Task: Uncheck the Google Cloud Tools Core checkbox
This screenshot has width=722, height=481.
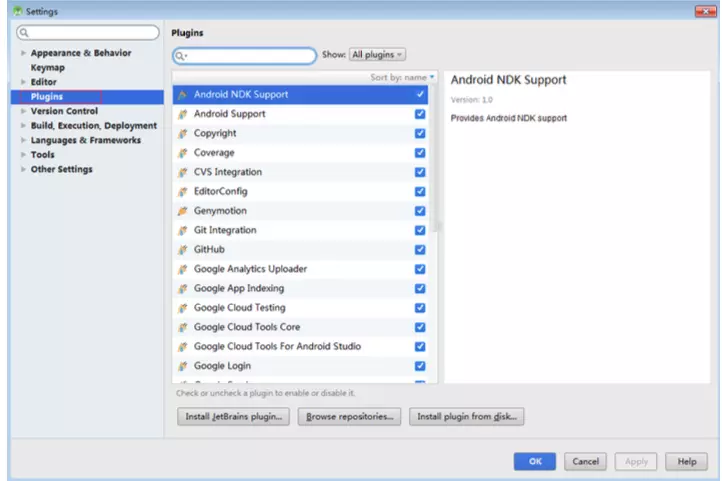Action: pyautogui.click(x=420, y=326)
